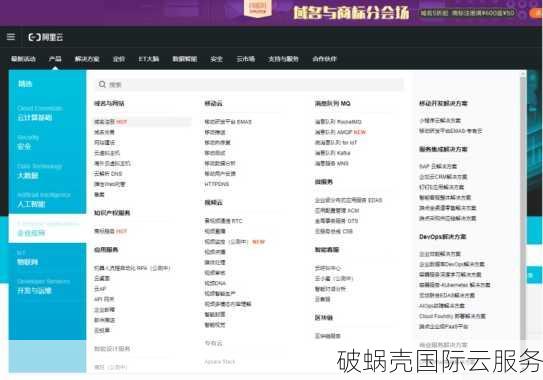This screenshot has height=380, width=543.
Task: Open the 云服务总线 CSB link
Action: (333, 231)
